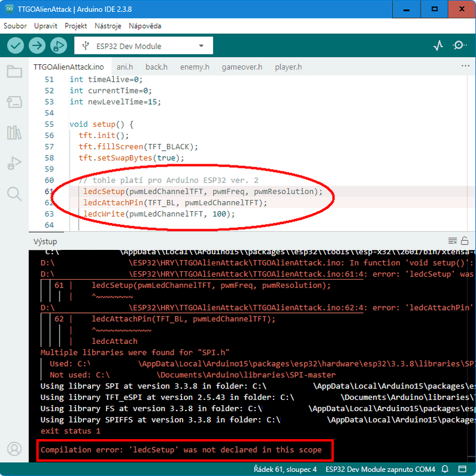The width and height of the screenshot is (476, 476).
Task: Close the Arduino IDE window
Action: point(462,9)
